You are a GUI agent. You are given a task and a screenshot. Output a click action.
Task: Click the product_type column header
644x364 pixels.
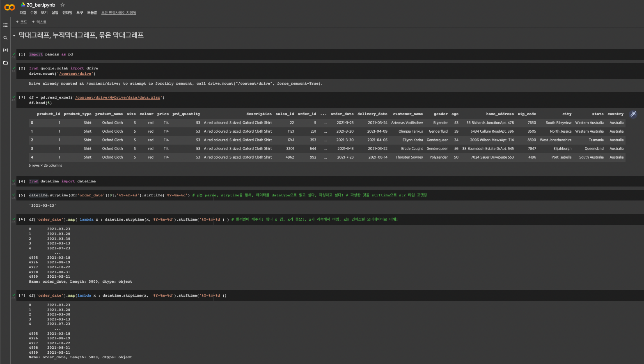78,114
